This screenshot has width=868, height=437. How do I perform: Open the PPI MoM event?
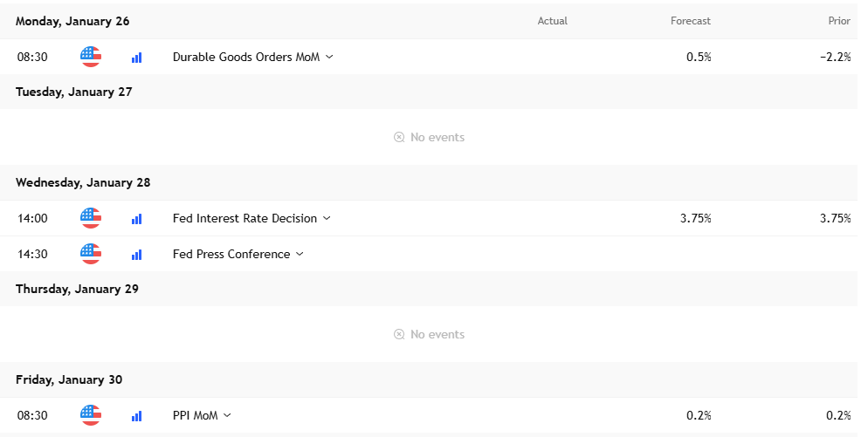(195, 415)
